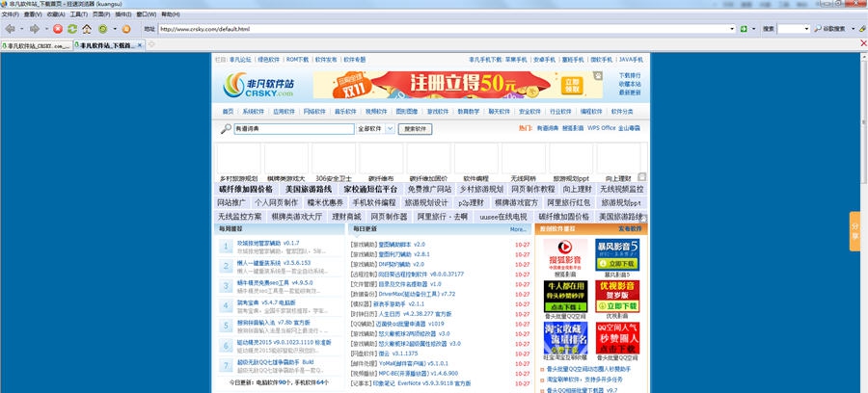868x393 pixels.
Task: Expand the address bar URL dropdown
Action: click(x=732, y=29)
